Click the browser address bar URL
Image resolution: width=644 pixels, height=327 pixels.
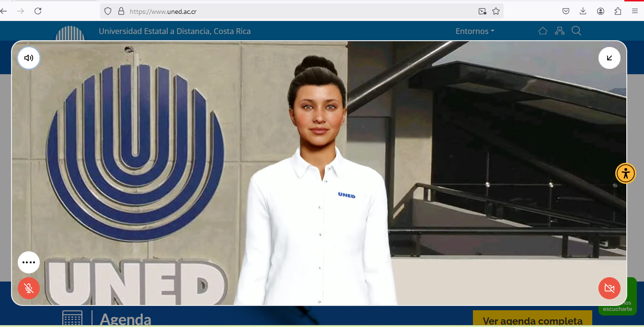click(x=287, y=11)
